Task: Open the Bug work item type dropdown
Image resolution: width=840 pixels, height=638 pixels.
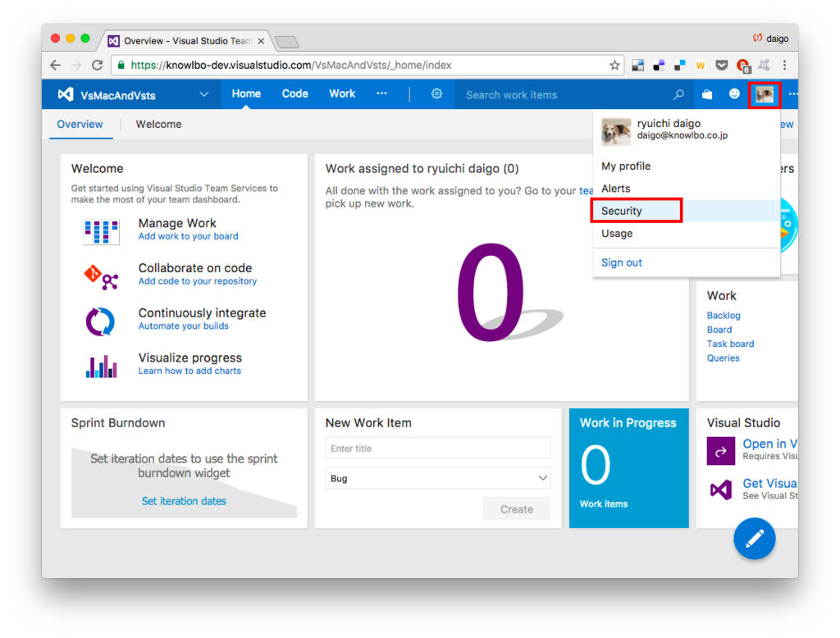Action: tap(438, 478)
